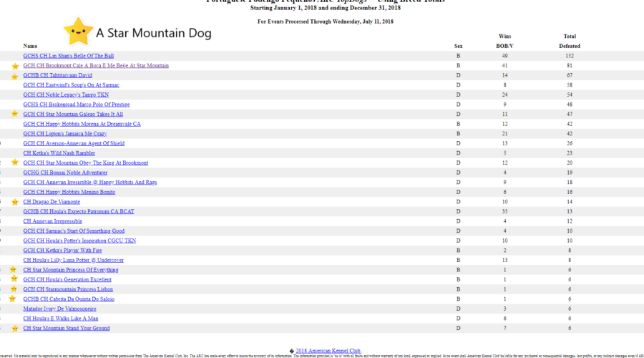
Task: Click star beside Starmountain Princess Lisbon
Action: pyautogui.click(x=14, y=289)
